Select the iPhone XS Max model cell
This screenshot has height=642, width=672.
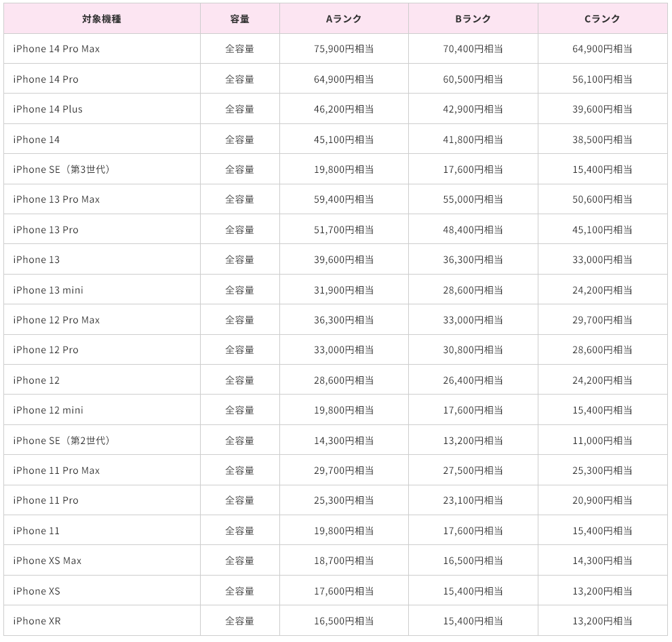[x=47, y=561]
